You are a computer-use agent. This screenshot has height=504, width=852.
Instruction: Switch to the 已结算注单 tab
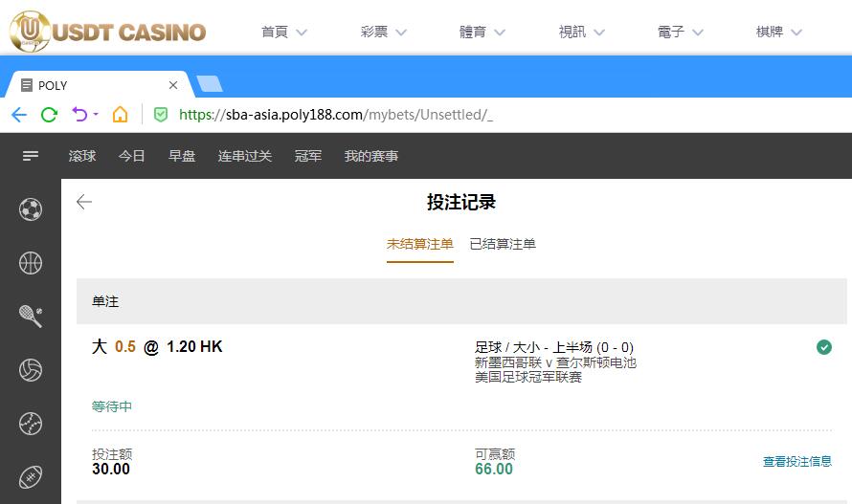point(503,244)
